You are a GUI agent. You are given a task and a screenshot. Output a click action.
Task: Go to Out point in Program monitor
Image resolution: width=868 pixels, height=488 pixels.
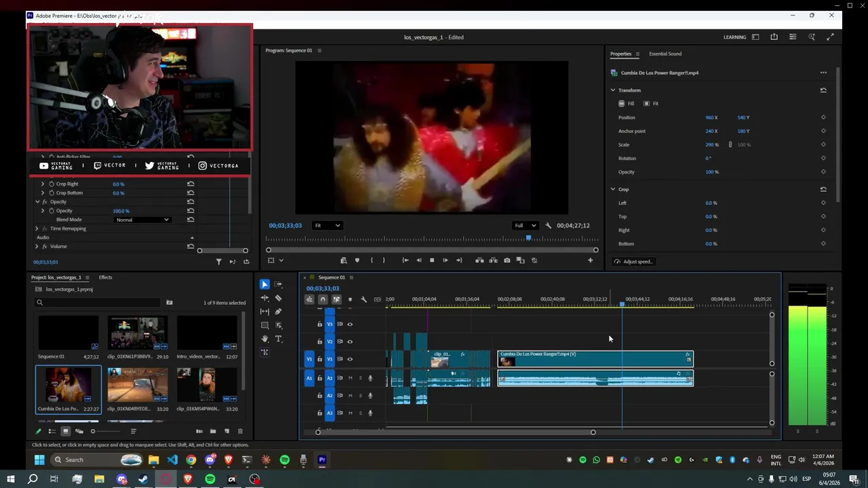[459, 260]
